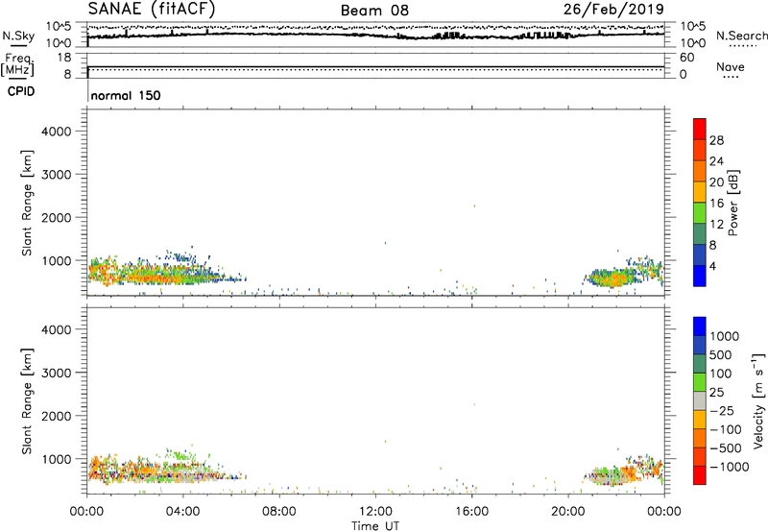Click the 26/Feb/2019 date label

click(x=613, y=10)
